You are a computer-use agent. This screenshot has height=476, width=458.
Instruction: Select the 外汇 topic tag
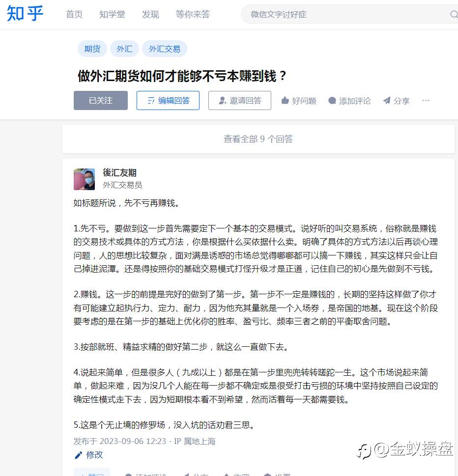coord(124,49)
